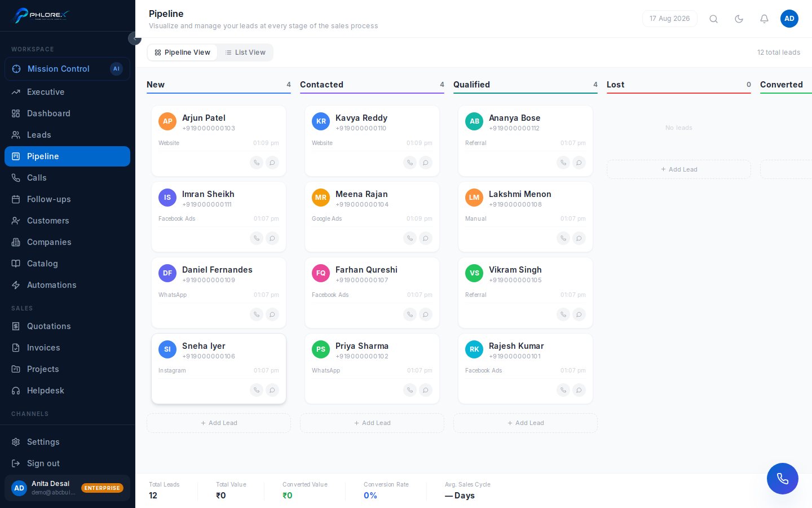812x508 pixels.
Task: Open Invoices in the sidebar
Action: tap(67, 348)
